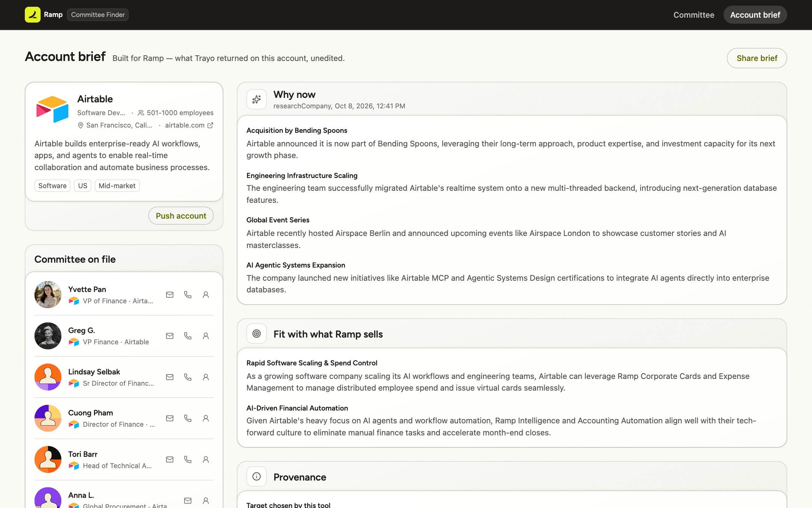Click the 'Committee on file' heading
Screen dimensions: 812x508
(x=75, y=259)
